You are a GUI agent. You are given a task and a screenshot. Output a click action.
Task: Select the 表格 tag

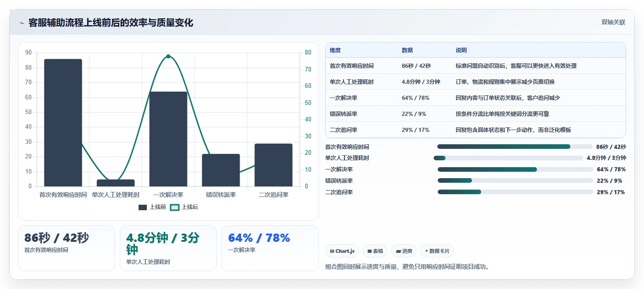click(x=375, y=251)
